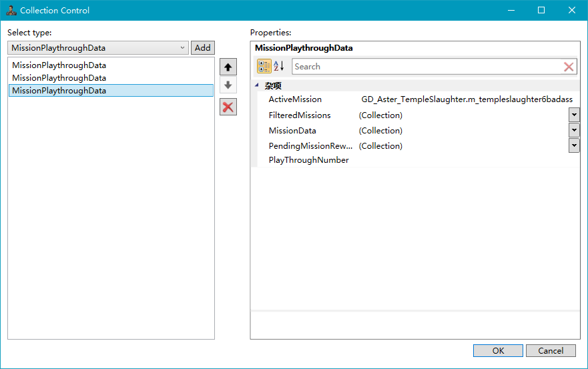This screenshot has height=369, width=588.
Task: Click the MissionData (Collection) value
Action: tap(380, 131)
